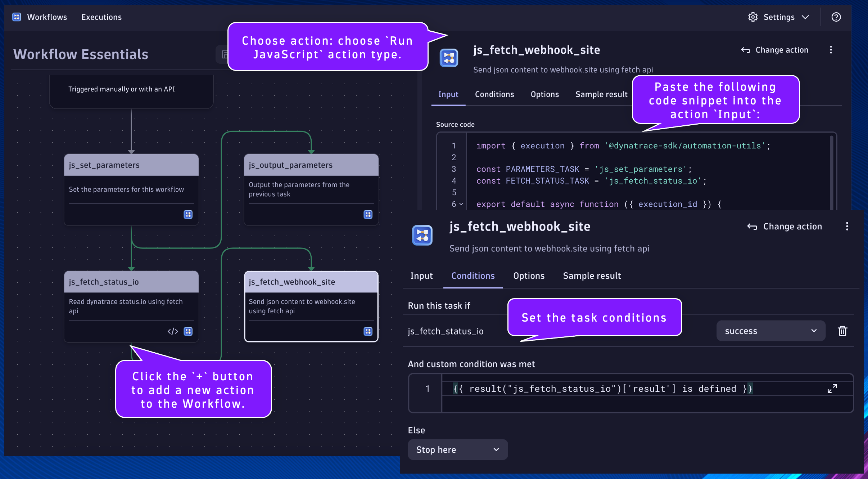Click Settings label in top bar
The image size is (868, 479).
point(779,17)
